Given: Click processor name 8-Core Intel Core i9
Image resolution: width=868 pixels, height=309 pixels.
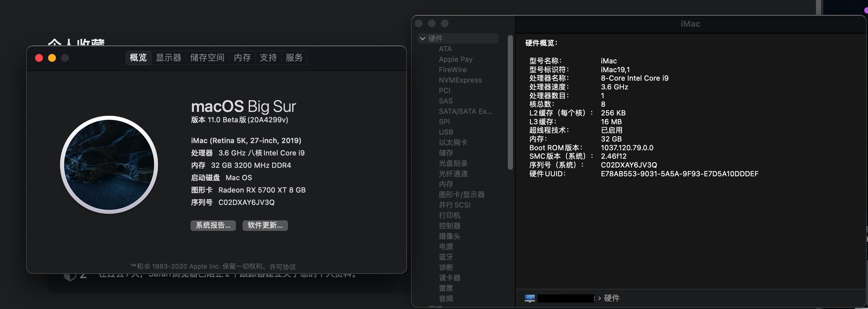Looking at the screenshot, I should point(635,78).
